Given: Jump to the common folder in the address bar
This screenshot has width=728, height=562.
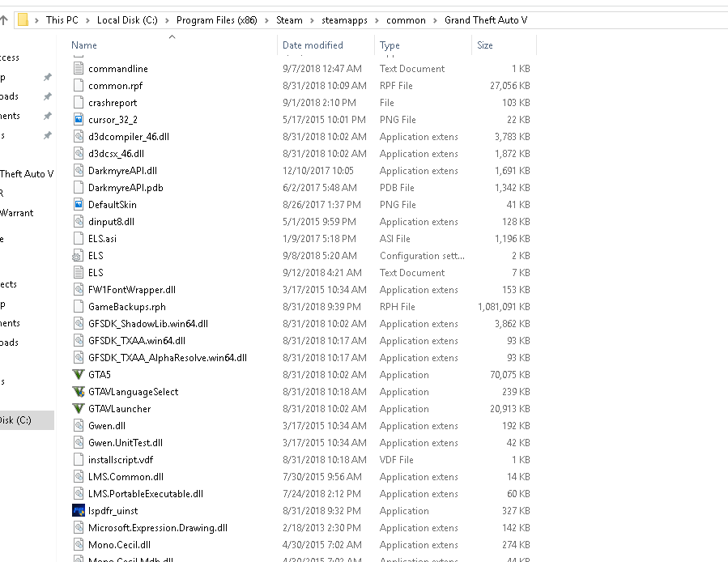Looking at the screenshot, I should coord(406,20).
